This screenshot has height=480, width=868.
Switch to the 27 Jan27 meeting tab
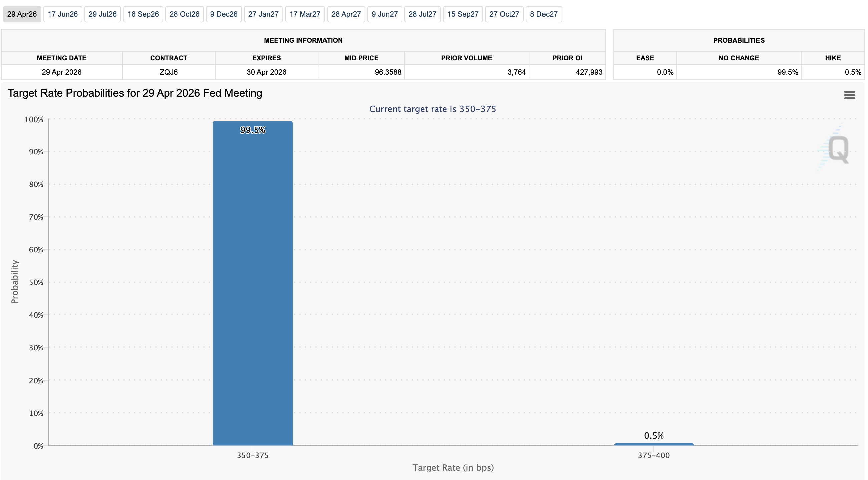[263, 14]
